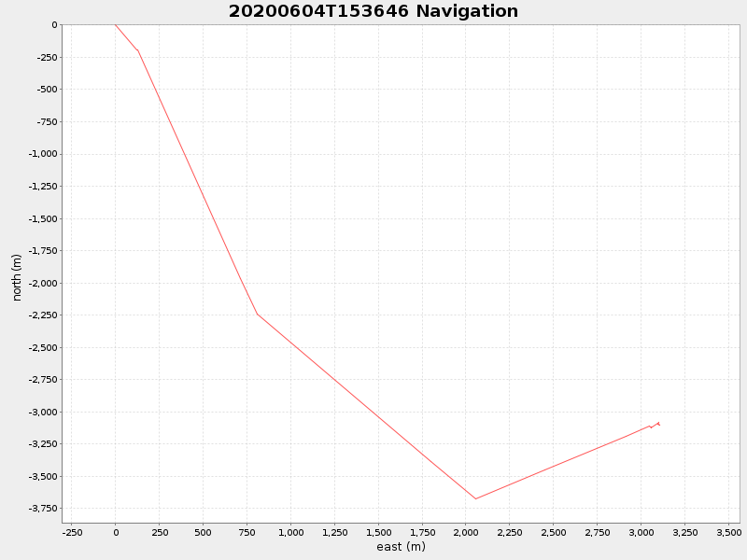747x560 pixels.
Task: Click the 3,000 tick on east axis
Action: (641, 532)
